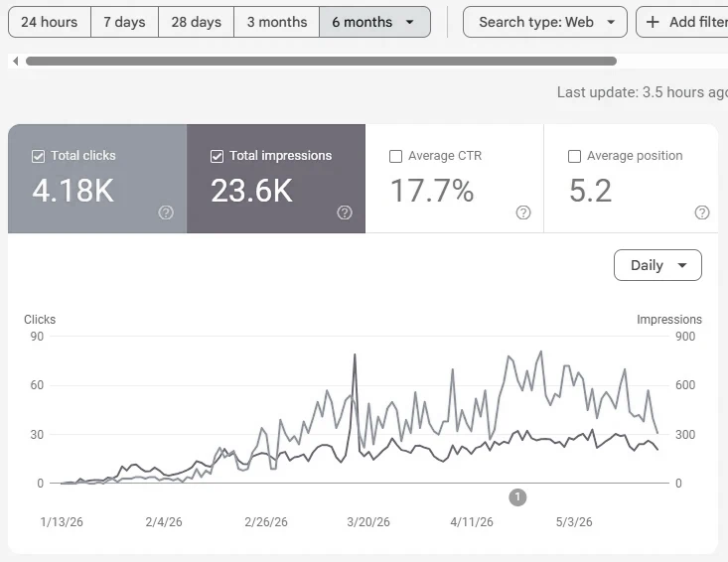The height and width of the screenshot is (562, 728).
Task: Click the Add filter button
Action: pyautogui.click(x=681, y=22)
